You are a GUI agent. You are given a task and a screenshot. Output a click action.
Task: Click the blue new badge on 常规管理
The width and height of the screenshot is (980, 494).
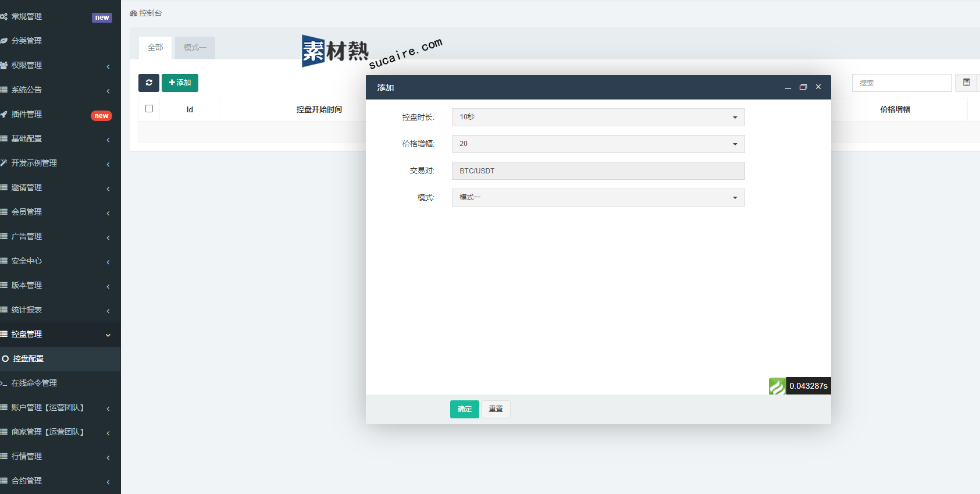coord(102,17)
